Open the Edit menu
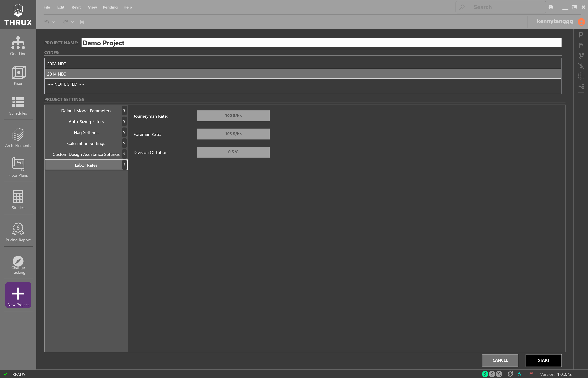588x378 pixels. (61, 7)
